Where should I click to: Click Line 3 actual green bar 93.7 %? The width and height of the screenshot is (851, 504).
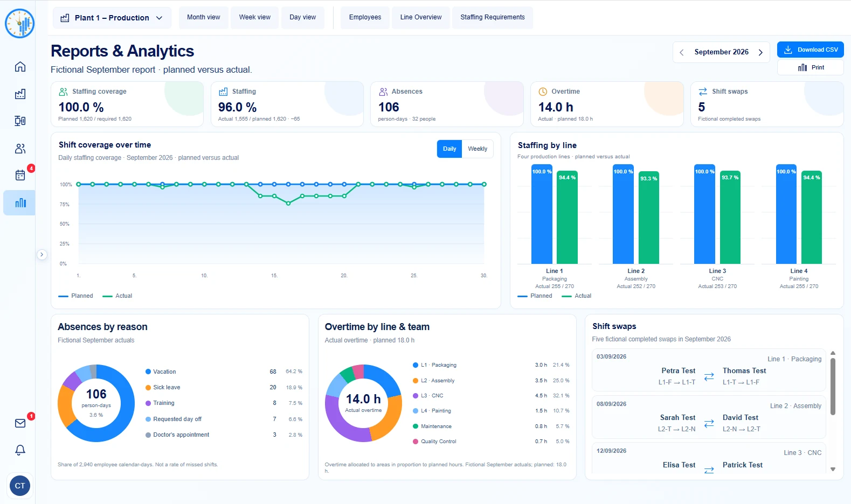tap(730, 217)
